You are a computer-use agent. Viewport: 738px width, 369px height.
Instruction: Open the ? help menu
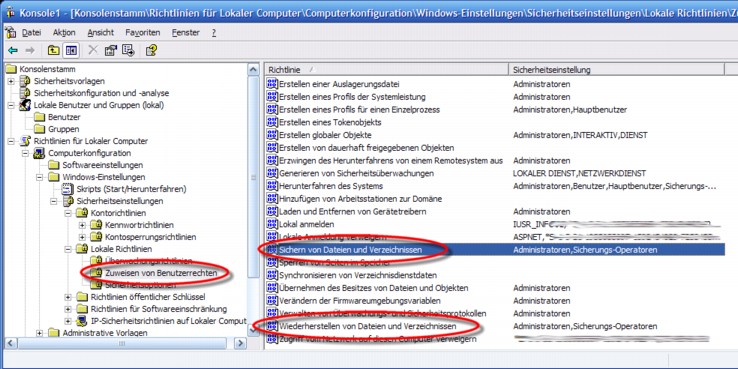coord(214,32)
